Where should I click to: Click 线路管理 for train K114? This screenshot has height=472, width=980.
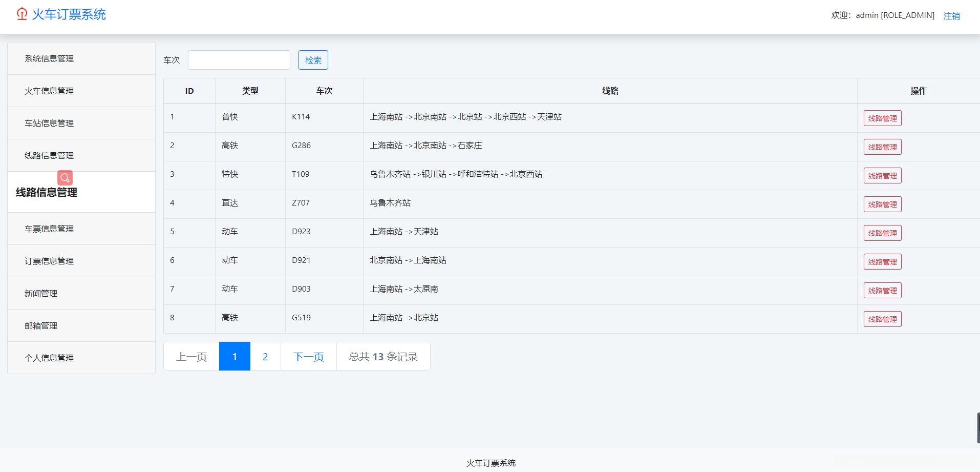pos(882,118)
